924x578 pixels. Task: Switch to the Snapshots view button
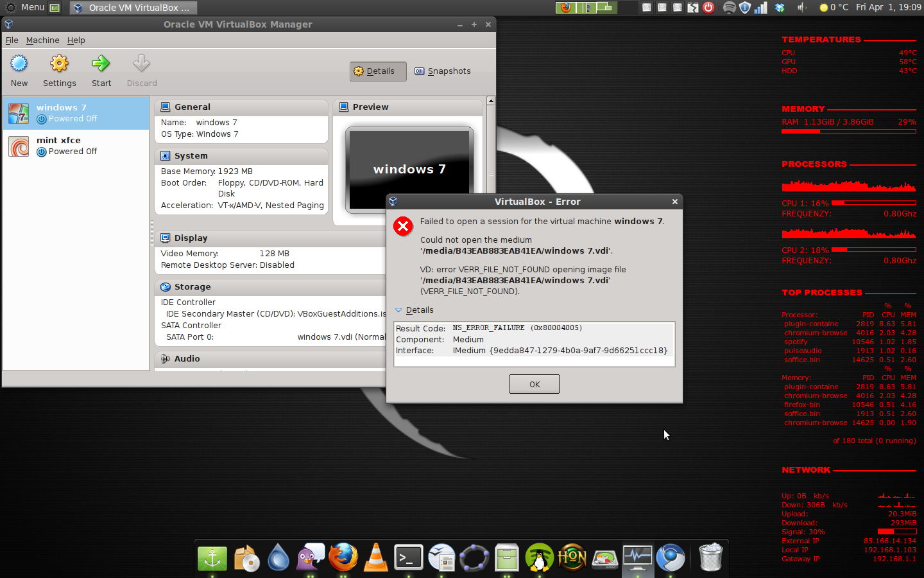click(443, 71)
